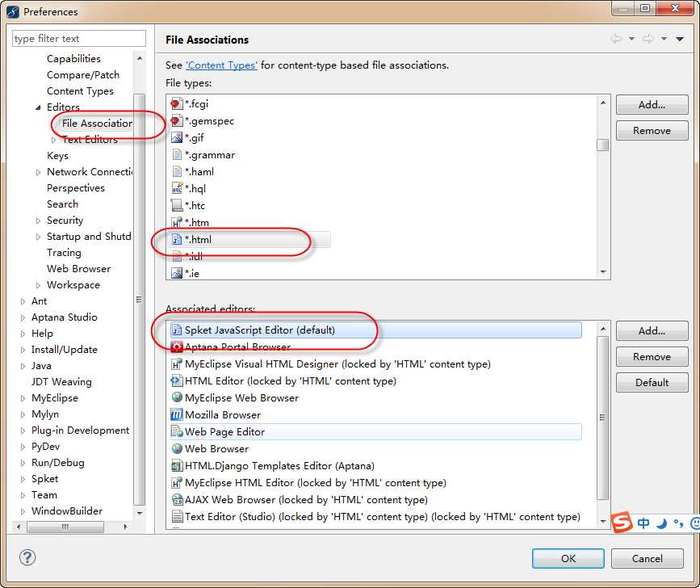The height and width of the screenshot is (588, 700).
Task: Toggle Chinese input mode indicator
Action: pos(643,523)
